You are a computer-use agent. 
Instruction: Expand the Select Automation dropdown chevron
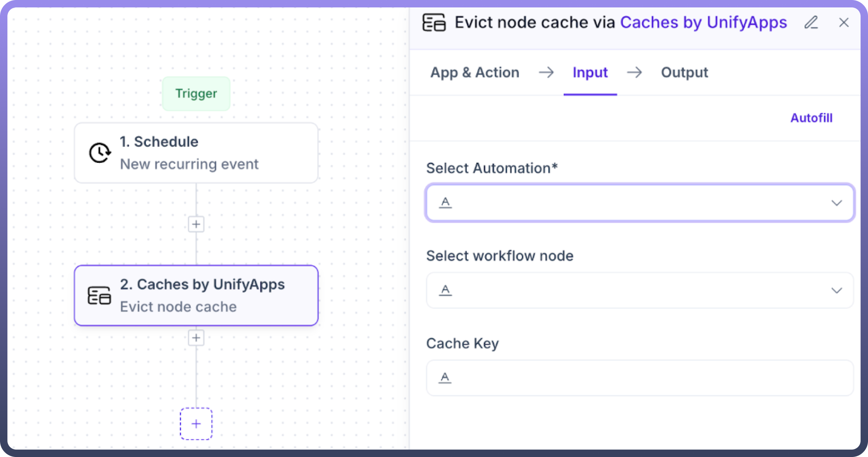click(x=836, y=203)
